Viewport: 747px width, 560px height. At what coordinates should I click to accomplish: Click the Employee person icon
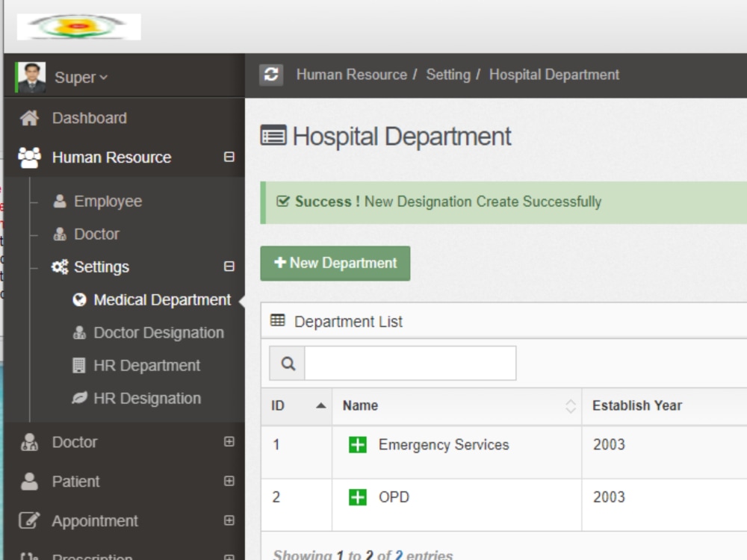click(60, 201)
